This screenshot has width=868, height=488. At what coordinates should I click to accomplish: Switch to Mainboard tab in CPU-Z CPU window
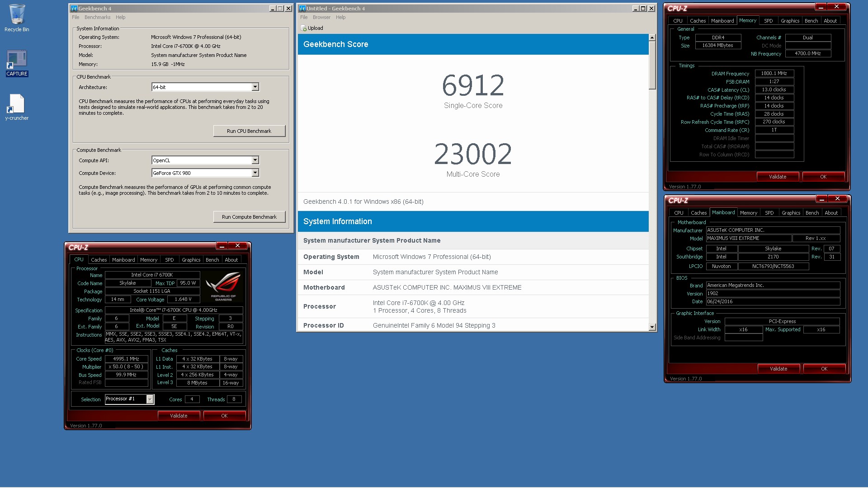click(123, 260)
